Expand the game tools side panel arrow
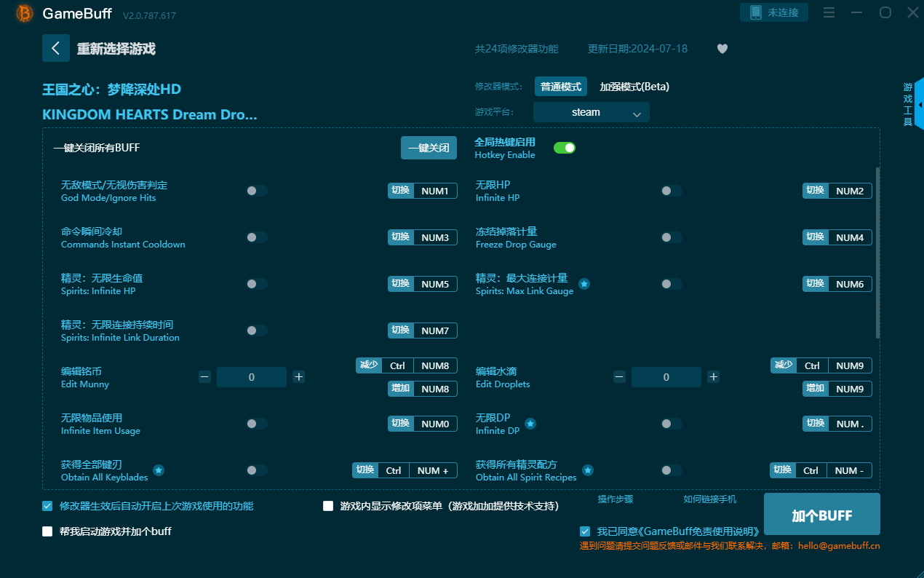 920,105
